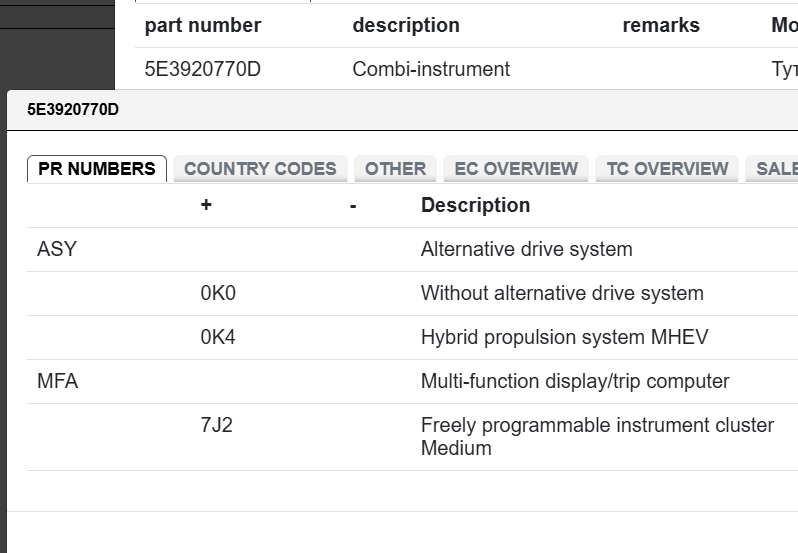Open the COUNTRY CODES tab
The height and width of the screenshot is (553, 798).
point(260,169)
